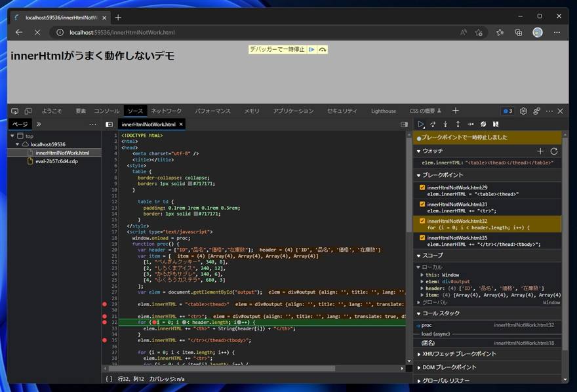Viewport: 577px width, 392px height.
Task: Pretty-print the source with braces icon
Action: (109, 379)
